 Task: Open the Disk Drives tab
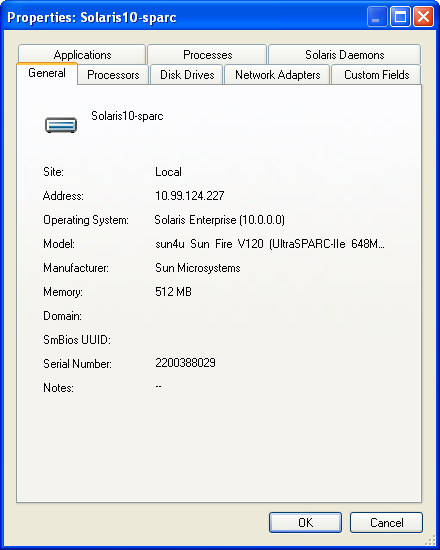point(187,74)
